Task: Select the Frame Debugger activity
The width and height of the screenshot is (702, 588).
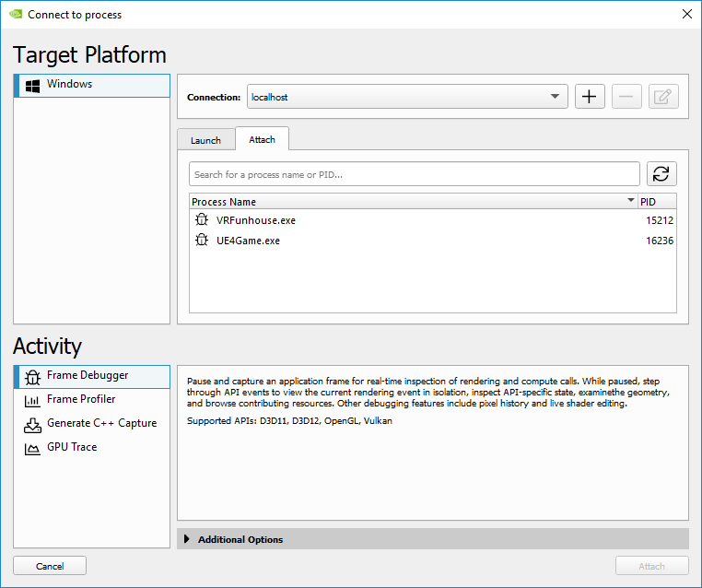Action: click(88, 376)
